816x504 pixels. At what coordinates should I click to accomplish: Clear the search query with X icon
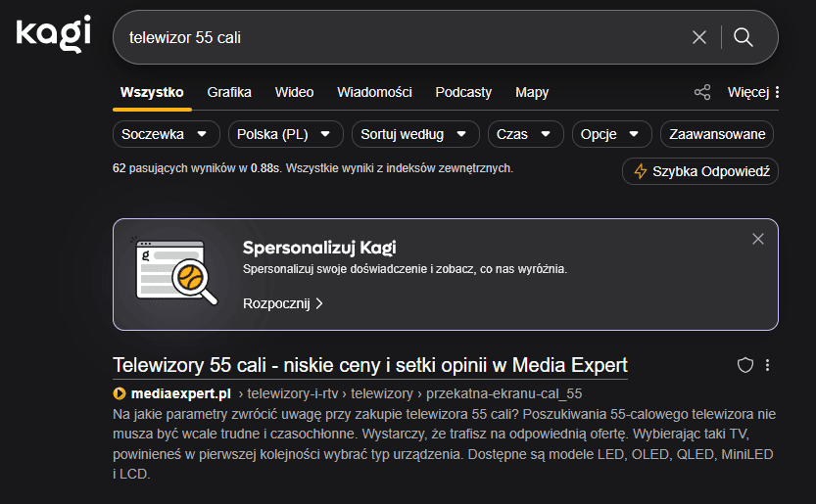(699, 37)
